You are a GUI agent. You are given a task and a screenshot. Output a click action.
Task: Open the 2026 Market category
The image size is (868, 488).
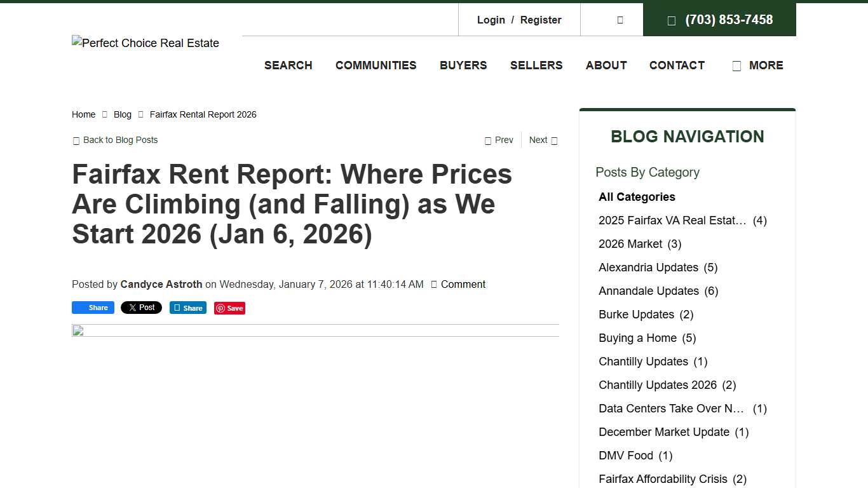630,243
